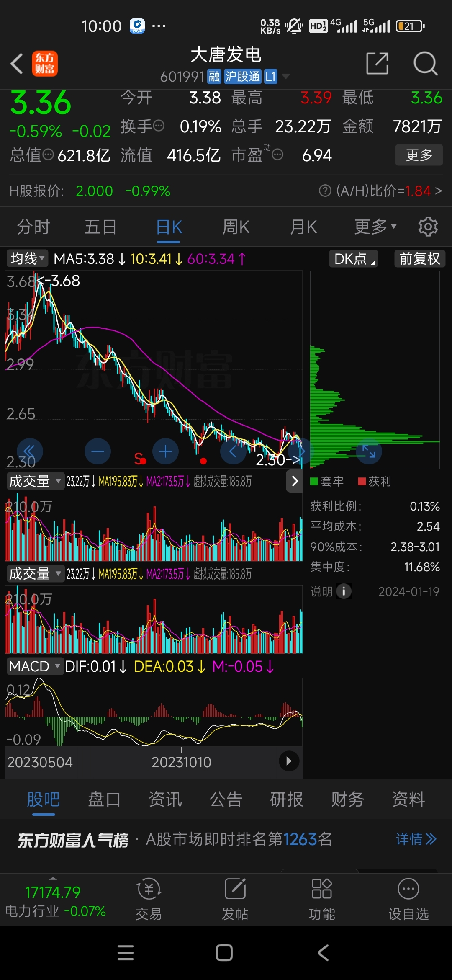This screenshot has height=980, width=452.
Task: Expand chip distribution with fullscreen arrows icon
Action: coord(369,451)
